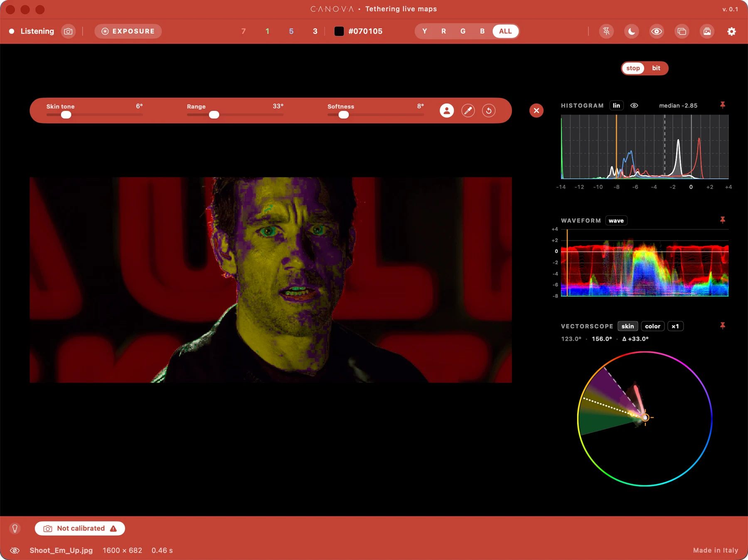Select the G channel
This screenshot has height=560, width=748.
(x=463, y=31)
